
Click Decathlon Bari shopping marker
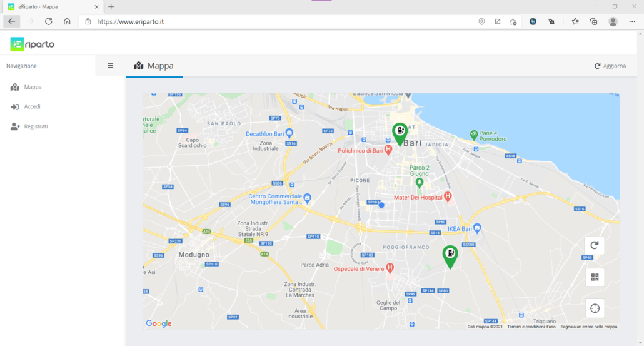289,133
